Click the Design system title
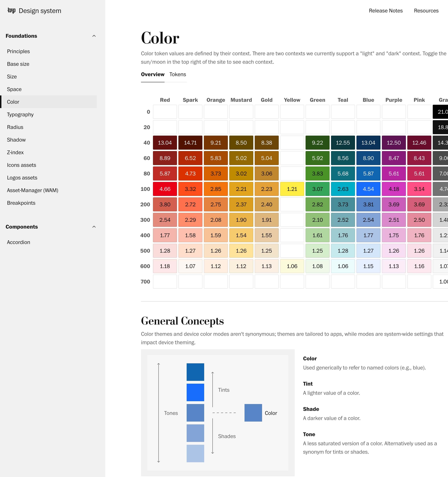 (x=40, y=11)
